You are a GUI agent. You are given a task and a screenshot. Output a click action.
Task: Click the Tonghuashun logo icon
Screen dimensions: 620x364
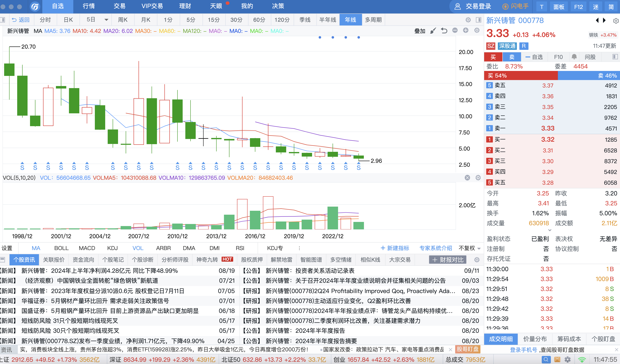pyautogui.click(x=35, y=6)
